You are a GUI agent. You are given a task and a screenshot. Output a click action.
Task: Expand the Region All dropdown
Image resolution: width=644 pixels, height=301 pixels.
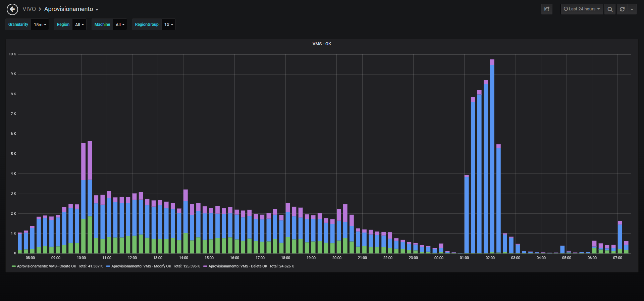[x=79, y=24]
